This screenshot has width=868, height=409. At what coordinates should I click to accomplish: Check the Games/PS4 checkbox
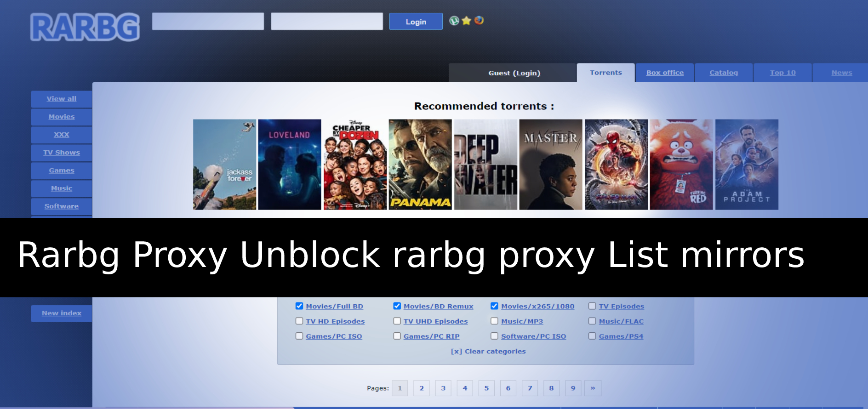point(592,336)
